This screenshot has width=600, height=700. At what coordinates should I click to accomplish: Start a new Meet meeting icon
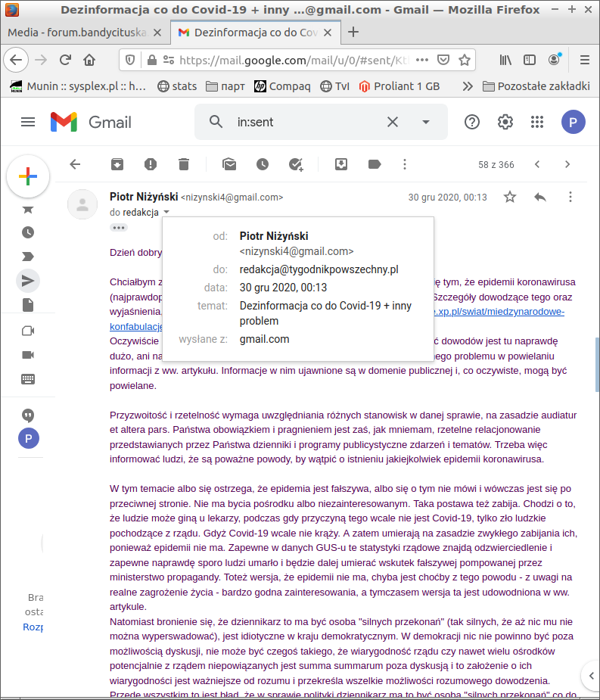(28, 331)
